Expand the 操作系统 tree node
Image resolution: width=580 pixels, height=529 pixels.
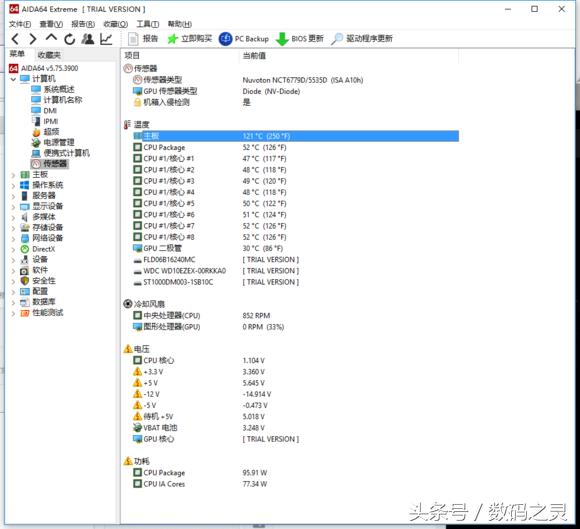pyautogui.click(x=13, y=186)
